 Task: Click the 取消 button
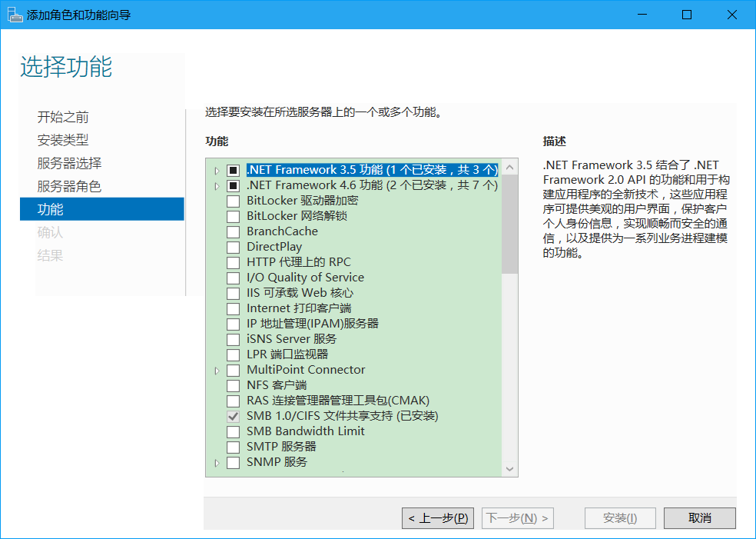point(700,518)
